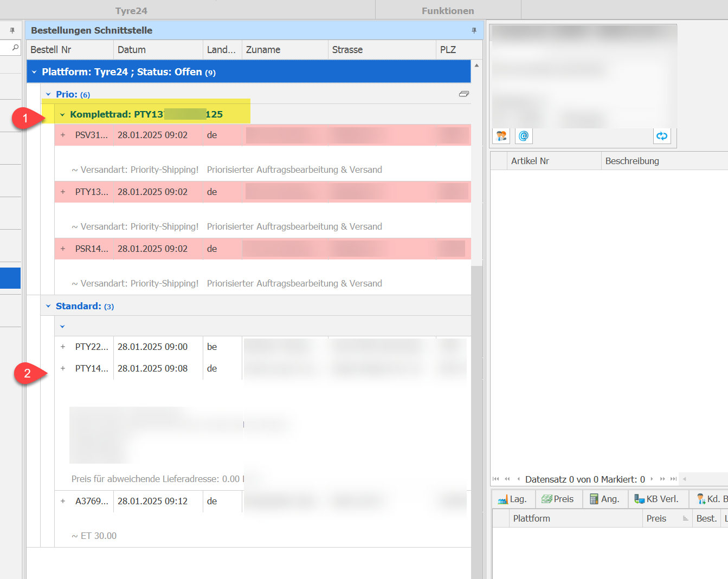The image size is (728, 579).
Task: Go to last record in navigator
Action: [x=673, y=479]
